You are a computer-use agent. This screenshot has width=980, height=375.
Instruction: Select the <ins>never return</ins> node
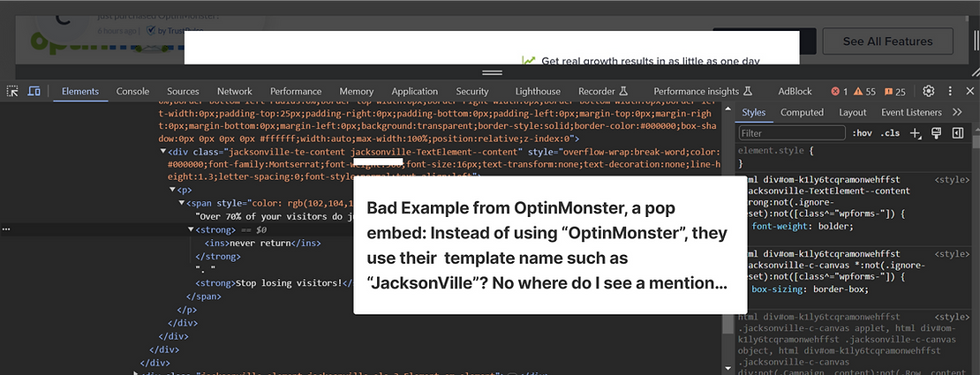pyautogui.click(x=262, y=244)
